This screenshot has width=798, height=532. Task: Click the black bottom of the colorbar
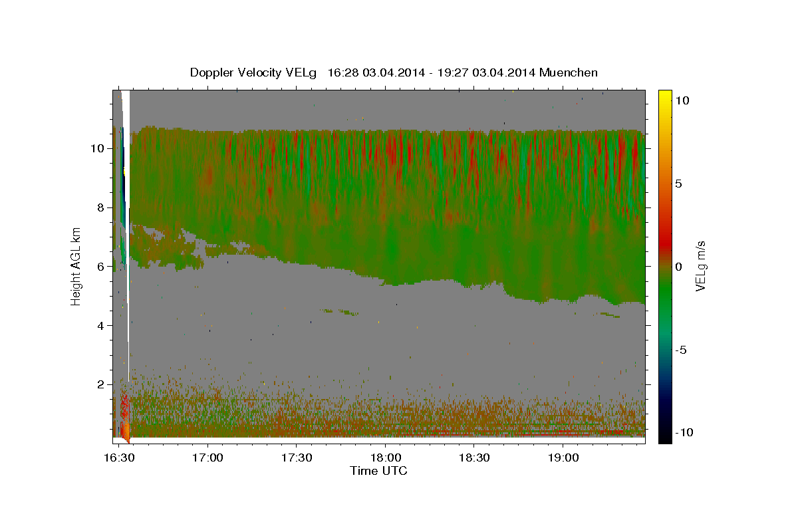[x=664, y=436]
